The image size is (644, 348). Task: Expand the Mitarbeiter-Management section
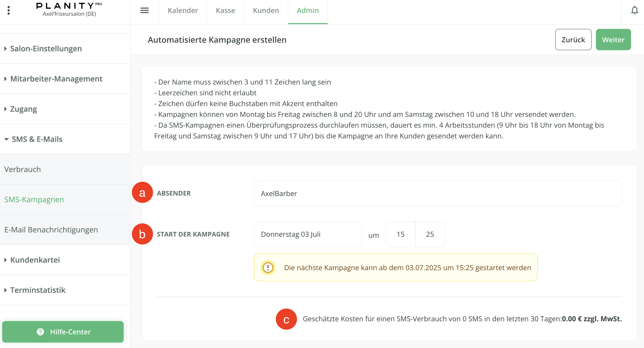[x=56, y=79]
